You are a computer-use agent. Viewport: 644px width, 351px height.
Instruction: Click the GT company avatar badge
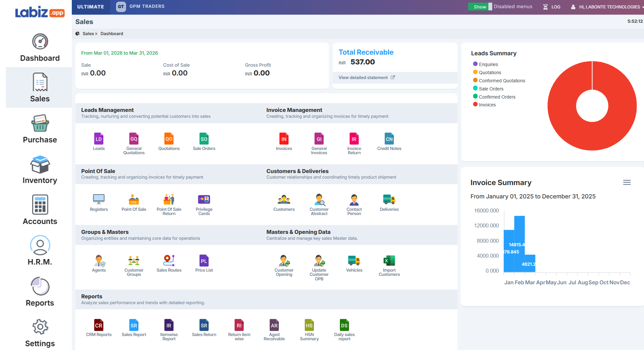pyautogui.click(x=121, y=7)
